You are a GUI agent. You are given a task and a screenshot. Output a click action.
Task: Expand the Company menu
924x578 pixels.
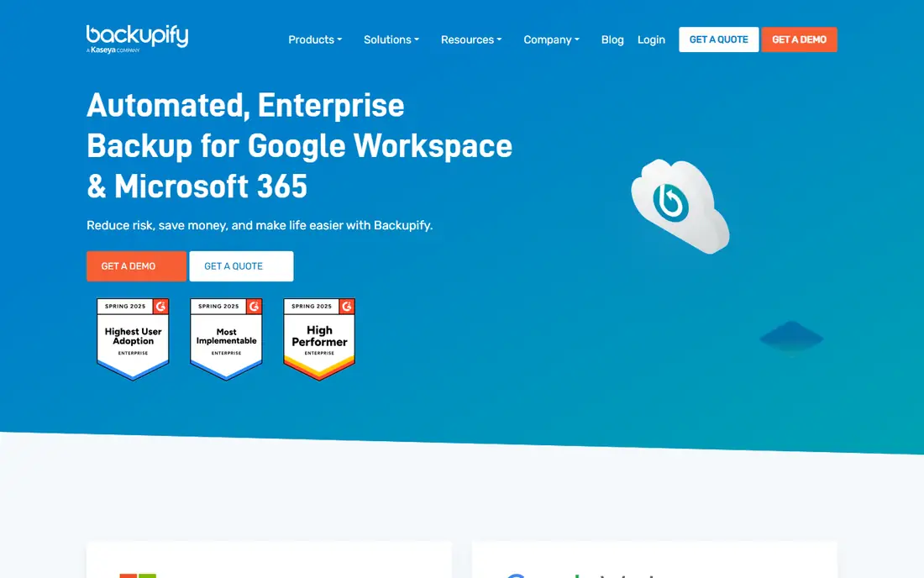[551, 39]
